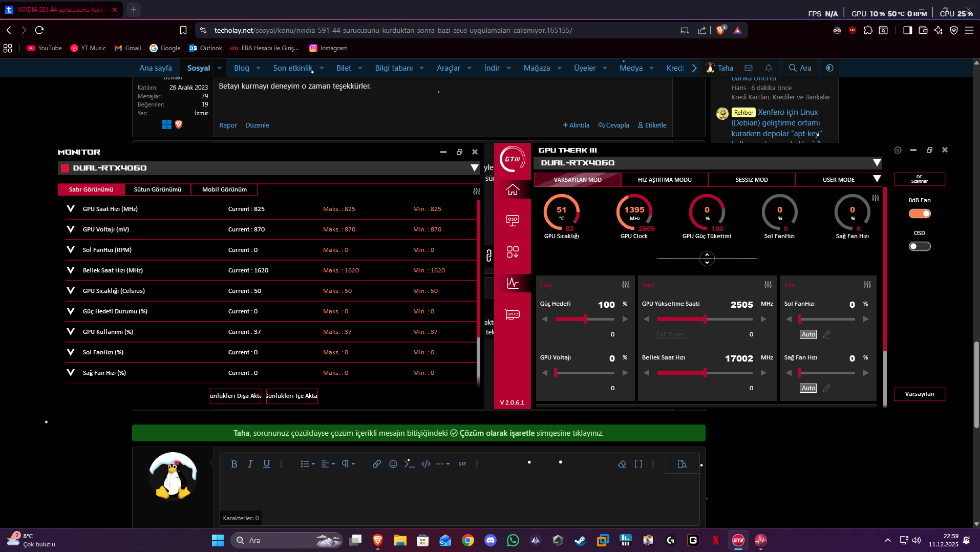Open Monitor DUAL-RTX4060 device dropdown
This screenshot has width=980, height=552.
(x=474, y=168)
